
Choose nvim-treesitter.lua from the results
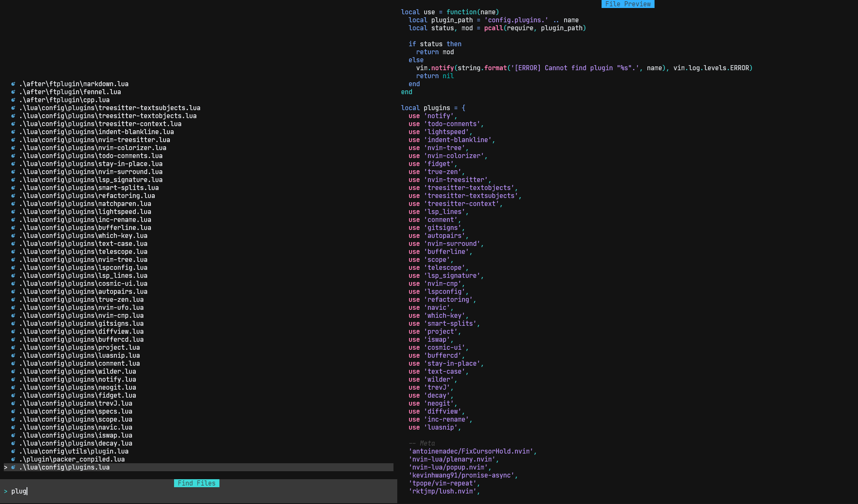click(x=95, y=140)
